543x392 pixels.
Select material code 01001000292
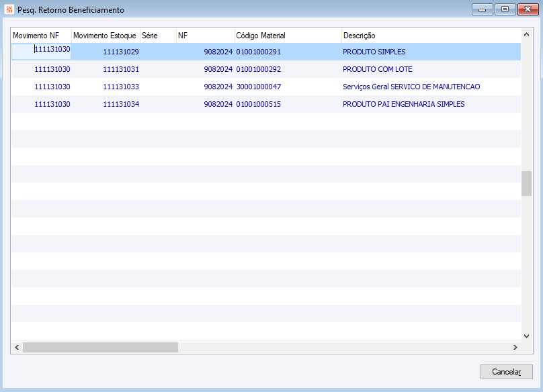click(x=258, y=69)
